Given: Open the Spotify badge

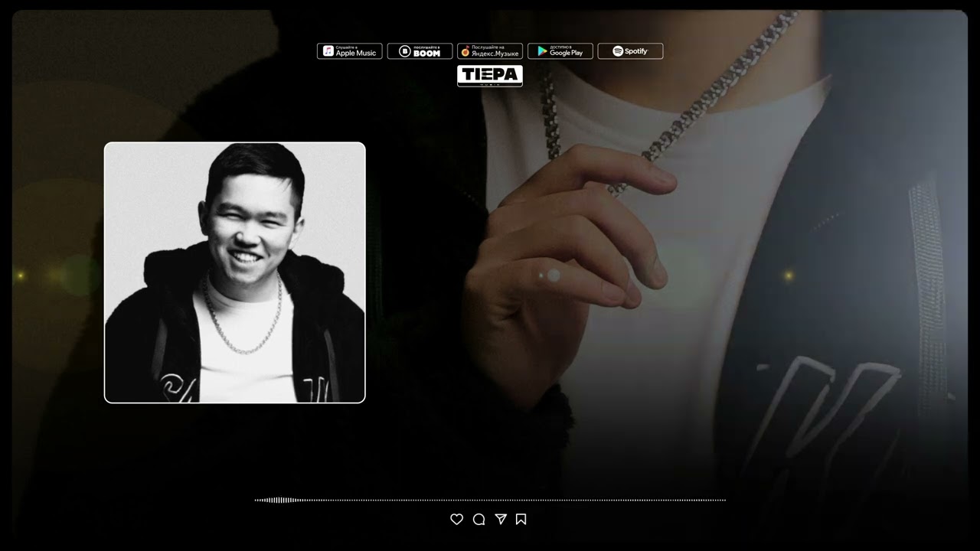Looking at the screenshot, I should pos(630,51).
